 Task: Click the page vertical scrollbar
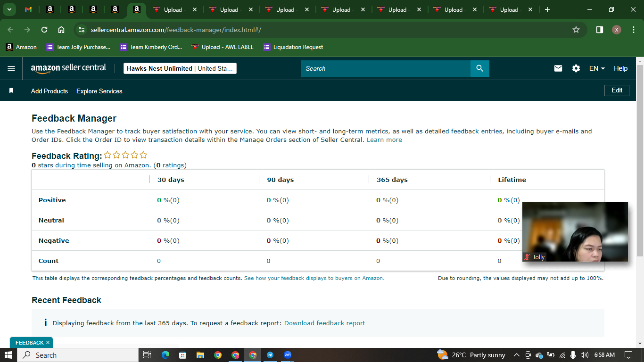pos(640,160)
